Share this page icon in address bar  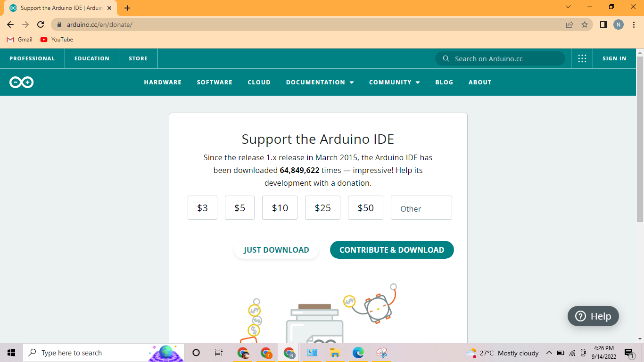pyautogui.click(x=570, y=25)
